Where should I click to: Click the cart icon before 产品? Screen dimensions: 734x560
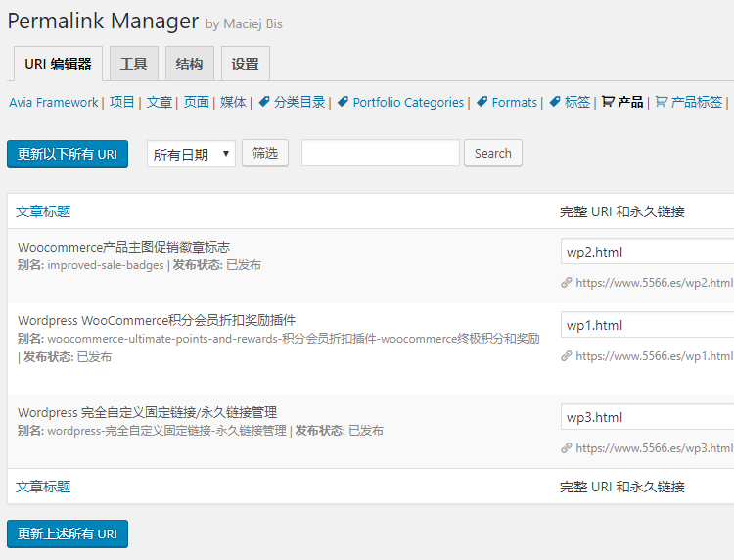click(608, 102)
